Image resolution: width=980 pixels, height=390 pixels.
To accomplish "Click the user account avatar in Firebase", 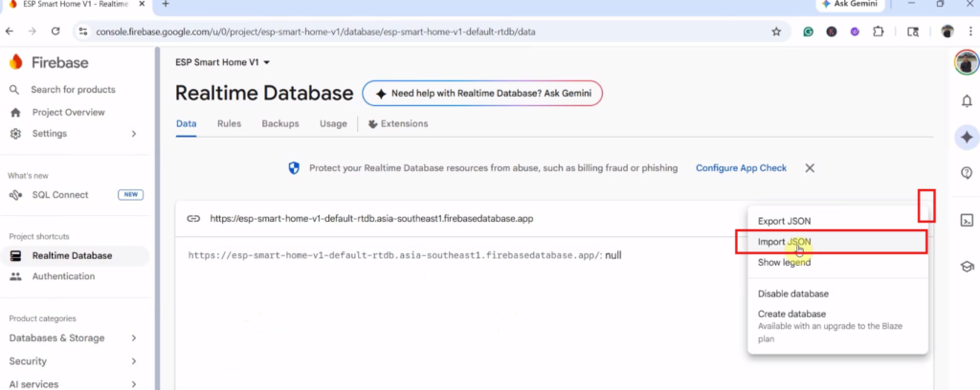I will 967,63.
